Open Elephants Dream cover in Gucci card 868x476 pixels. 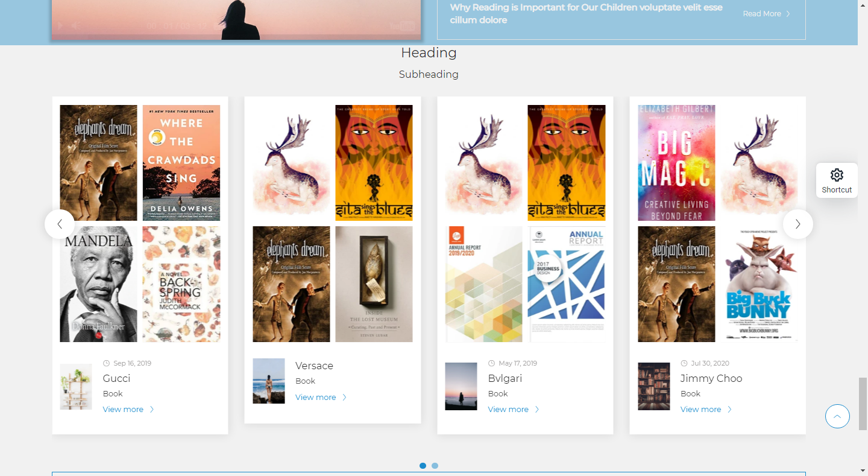tap(98, 163)
